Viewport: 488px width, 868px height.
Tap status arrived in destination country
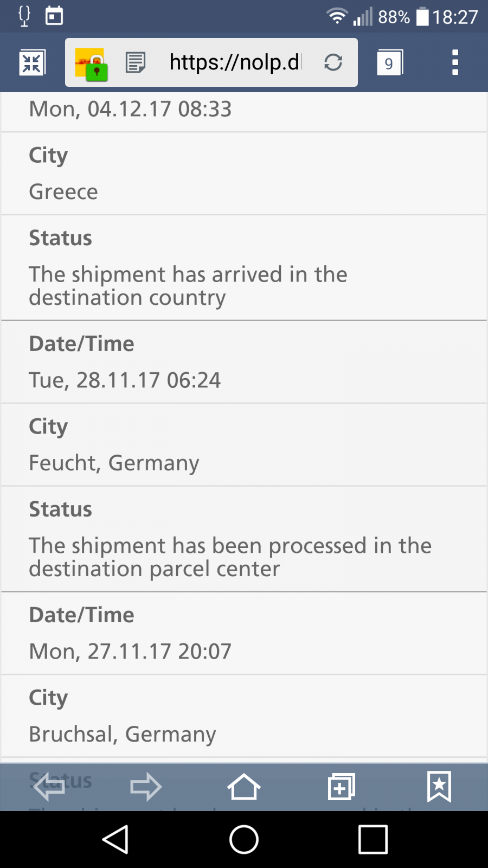click(x=188, y=286)
